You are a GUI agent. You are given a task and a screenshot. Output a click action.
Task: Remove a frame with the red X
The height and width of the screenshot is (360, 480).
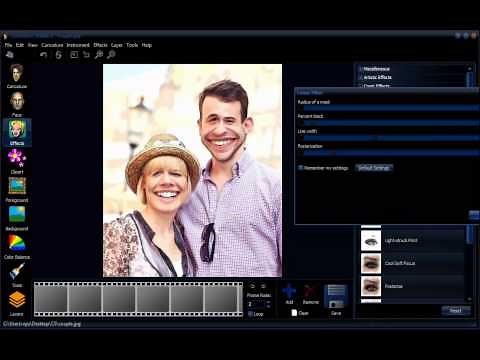(x=310, y=291)
